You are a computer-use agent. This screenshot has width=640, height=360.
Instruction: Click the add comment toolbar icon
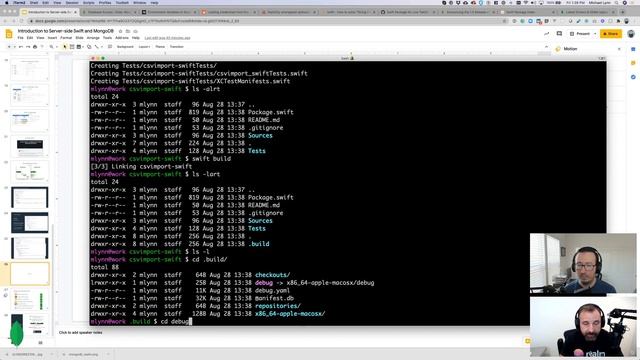(110, 47)
